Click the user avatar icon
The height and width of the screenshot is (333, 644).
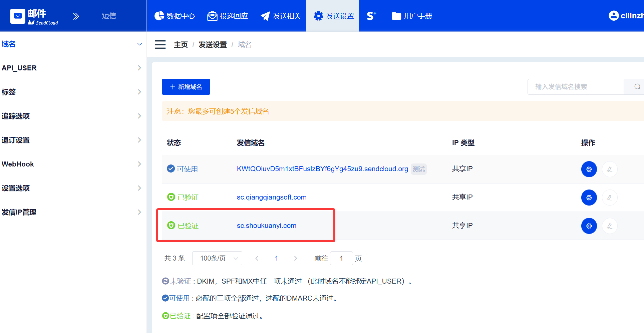coord(614,16)
